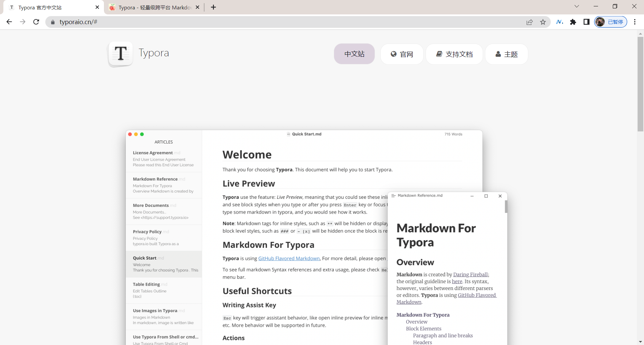The image size is (644, 345).
Task: Follow GitHub Flavored Markdown link in Quick Start
Action: point(289,258)
